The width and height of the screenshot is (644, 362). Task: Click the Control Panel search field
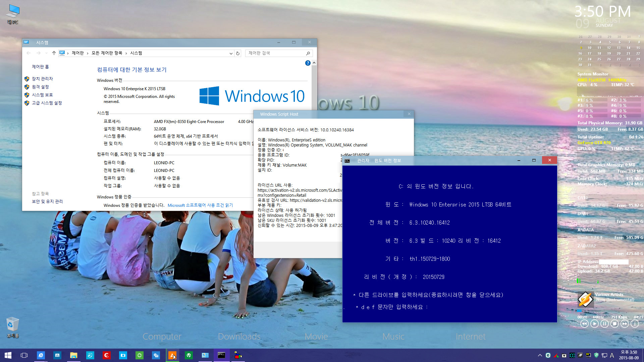point(279,53)
